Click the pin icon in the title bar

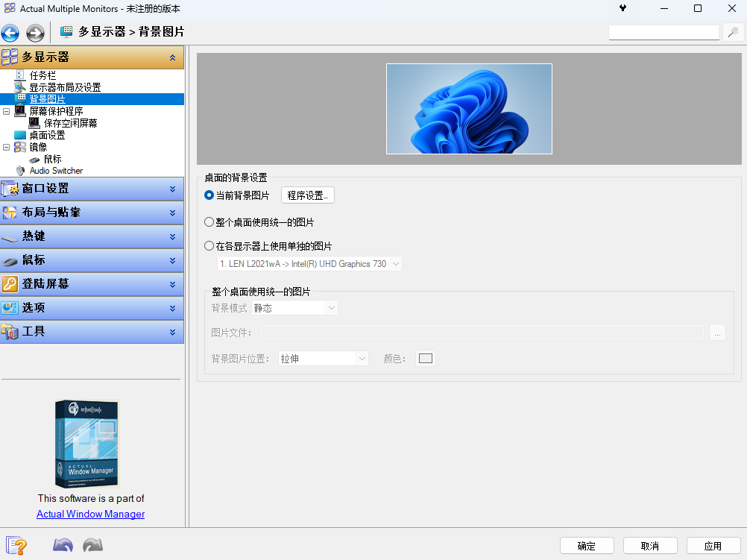click(x=622, y=8)
